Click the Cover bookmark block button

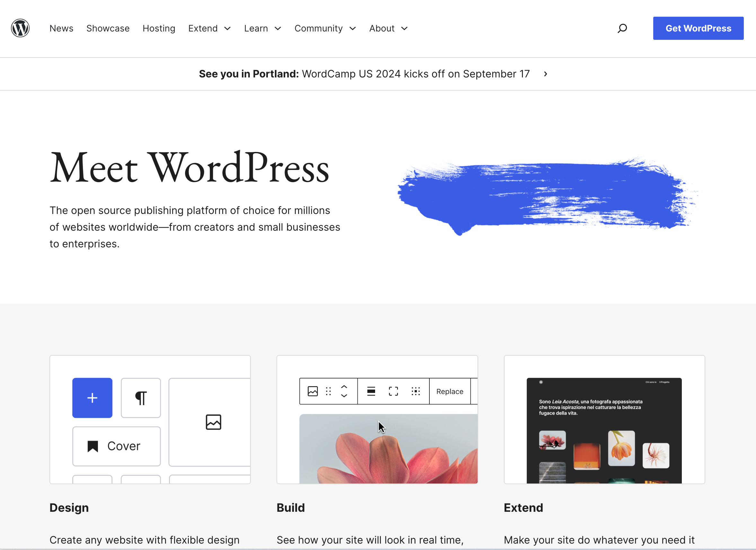(116, 446)
